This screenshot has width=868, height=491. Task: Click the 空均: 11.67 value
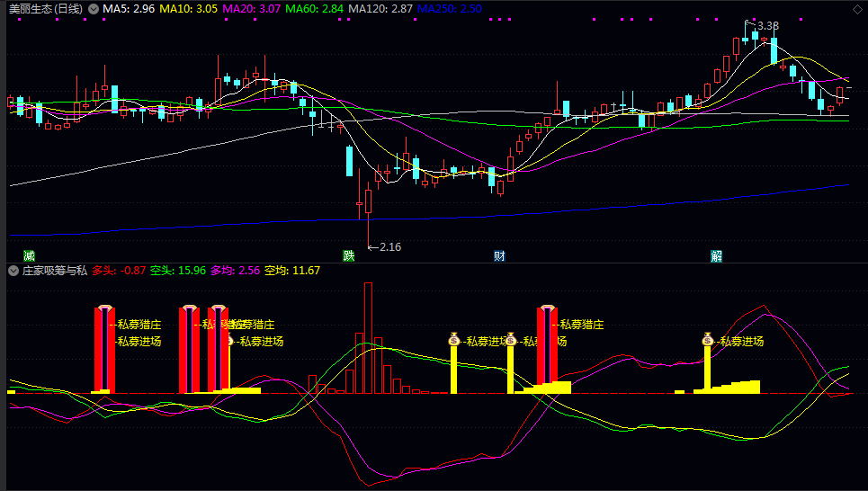(x=292, y=271)
